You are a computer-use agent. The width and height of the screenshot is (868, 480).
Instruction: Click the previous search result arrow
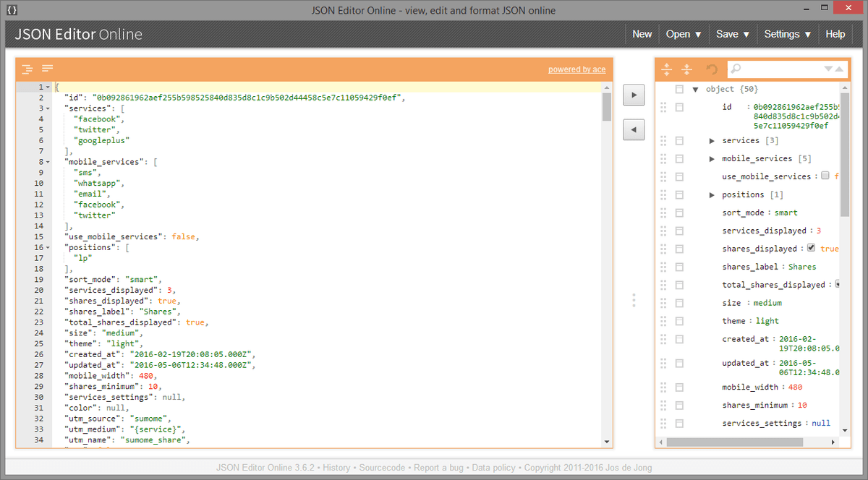point(839,69)
